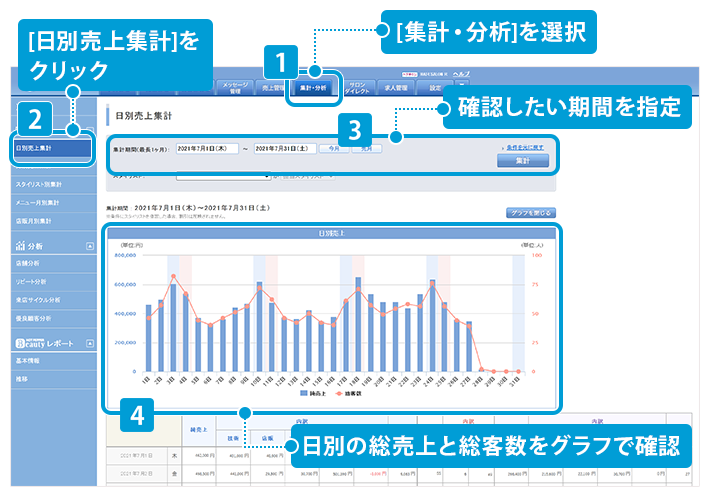Collapse the Beauty レポート sidebar section

click(x=90, y=343)
